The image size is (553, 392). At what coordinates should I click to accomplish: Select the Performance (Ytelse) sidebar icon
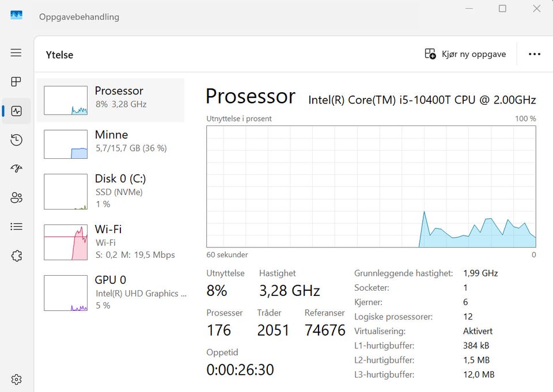(x=16, y=111)
